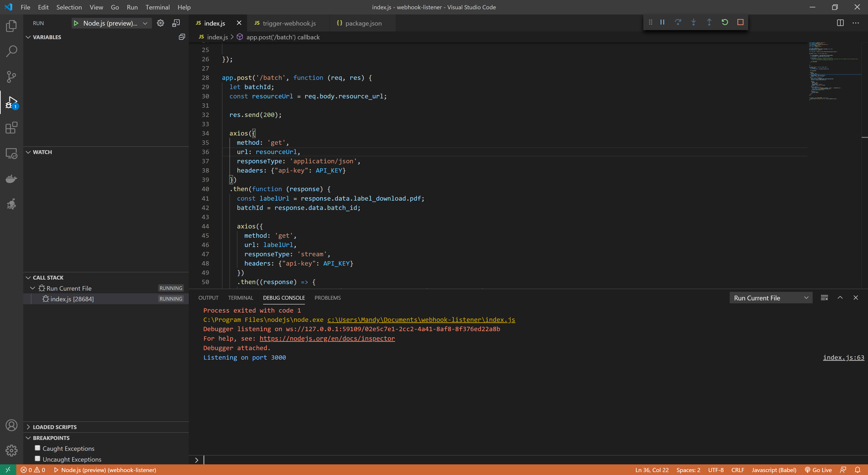Image resolution: width=868 pixels, height=475 pixels.
Task: Pause the debugger from debug toolbar
Action: [662, 22]
